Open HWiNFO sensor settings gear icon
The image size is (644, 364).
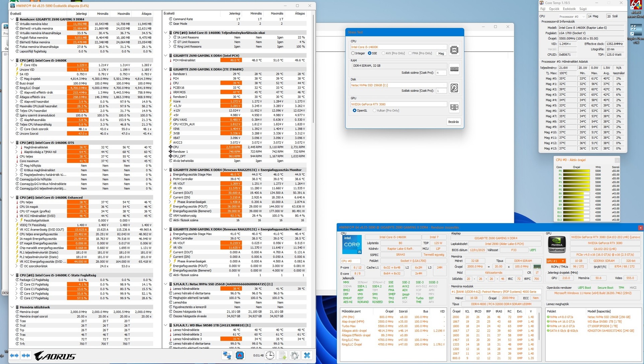coord(294,356)
